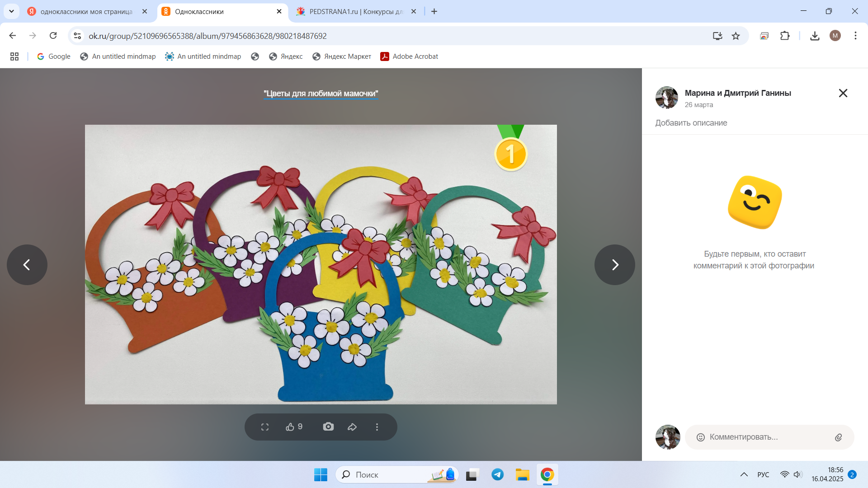This screenshot has width=868, height=488.
Task: Bookmark this page with the star
Action: pos(736,36)
